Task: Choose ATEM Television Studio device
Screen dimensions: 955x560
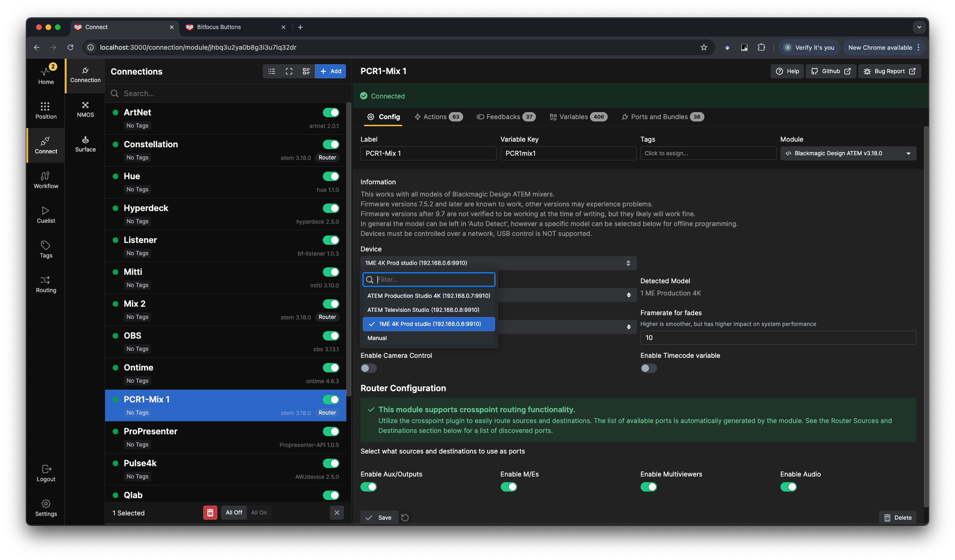Action: [429, 310]
